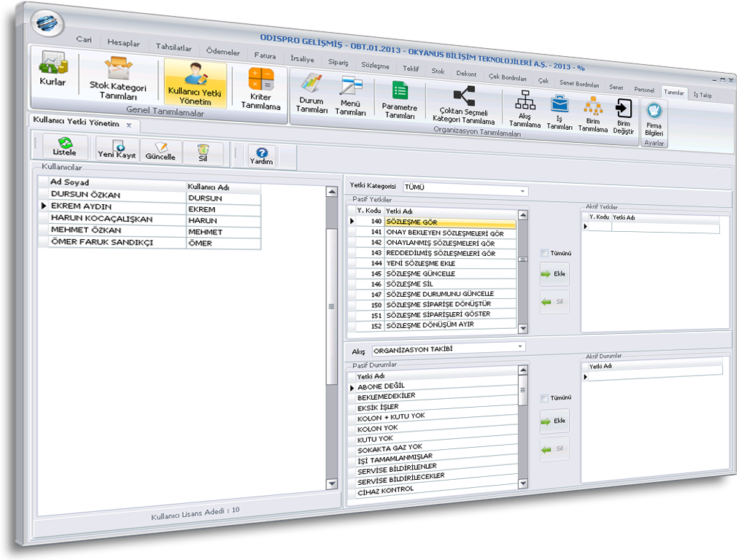This screenshot has height=560, width=747.
Task: Go to the Fatura ribbon tab
Action: point(265,55)
